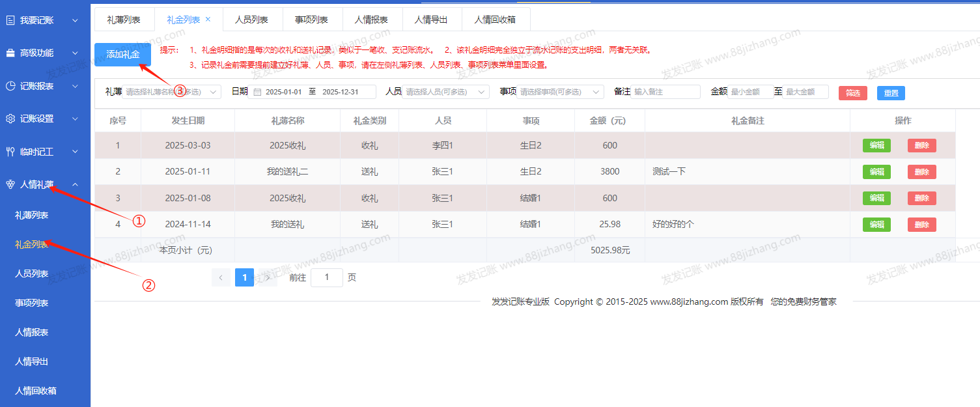Select page 1 in pagination

(244, 277)
